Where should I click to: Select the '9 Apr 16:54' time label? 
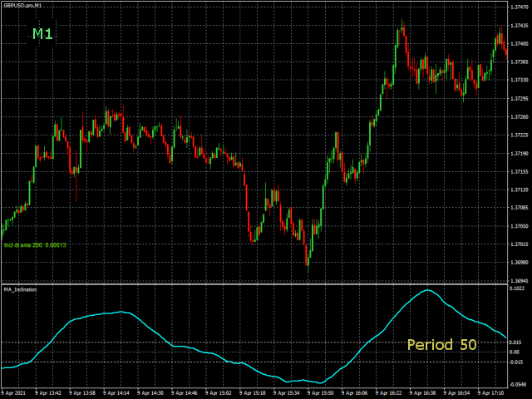[x=456, y=393]
